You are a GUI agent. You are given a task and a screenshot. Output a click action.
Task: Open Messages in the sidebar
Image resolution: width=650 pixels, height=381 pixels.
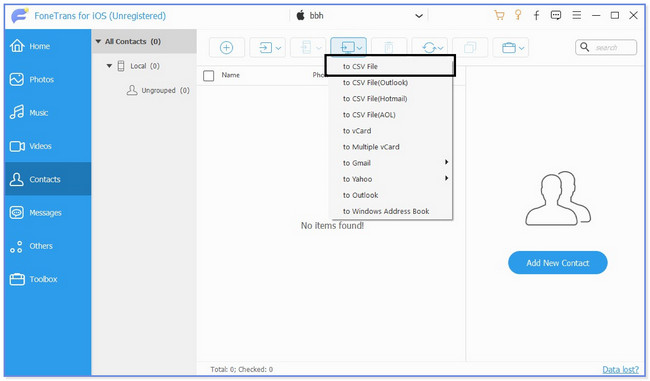click(48, 212)
